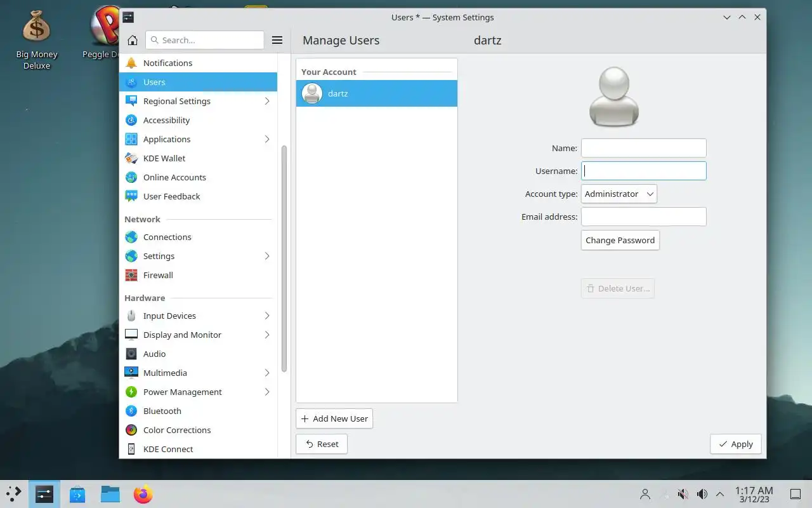Screen dimensions: 812x508
Task: Open User Feedback settings
Action: pyautogui.click(x=198, y=196)
